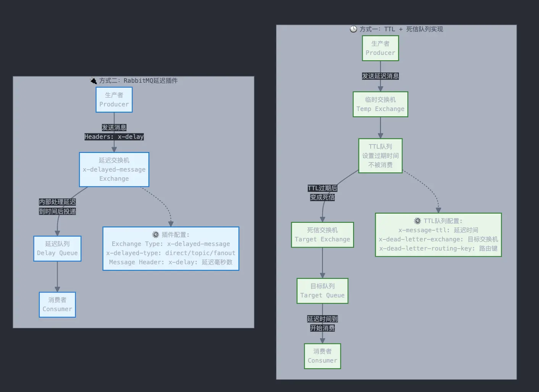Click the plug icon beside 方式二 title
This screenshot has width=539, height=392.
(94, 80)
